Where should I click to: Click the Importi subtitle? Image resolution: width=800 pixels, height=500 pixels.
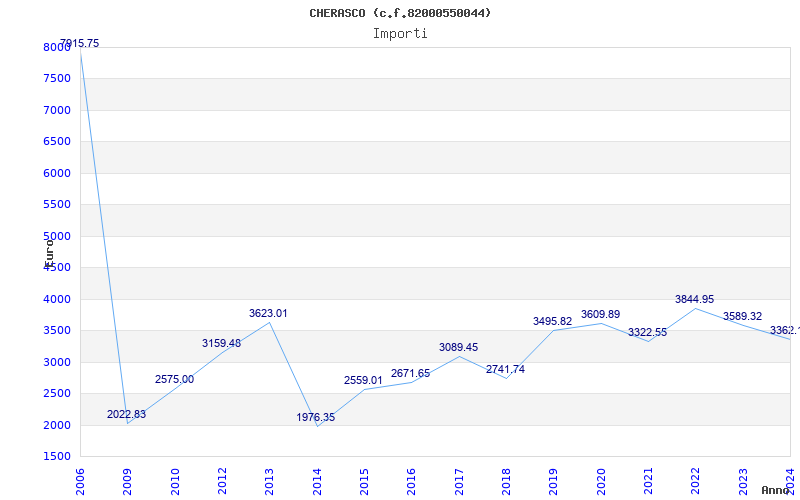point(400,34)
